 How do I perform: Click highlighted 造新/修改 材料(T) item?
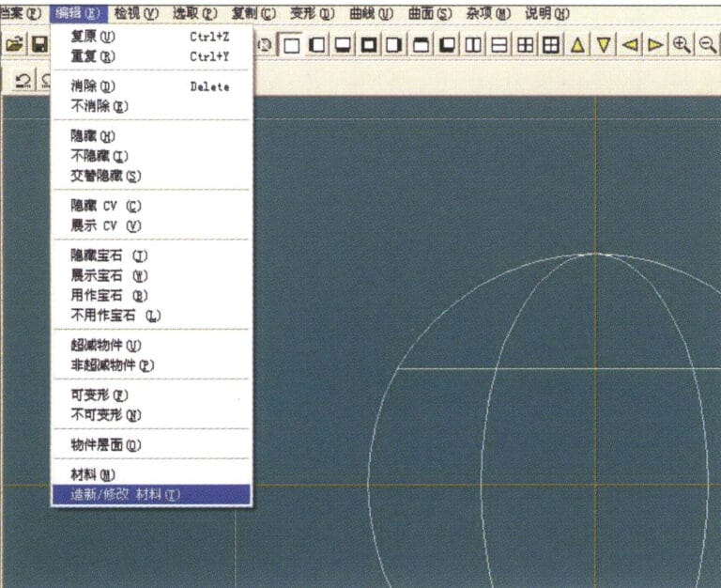click(x=151, y=495)
